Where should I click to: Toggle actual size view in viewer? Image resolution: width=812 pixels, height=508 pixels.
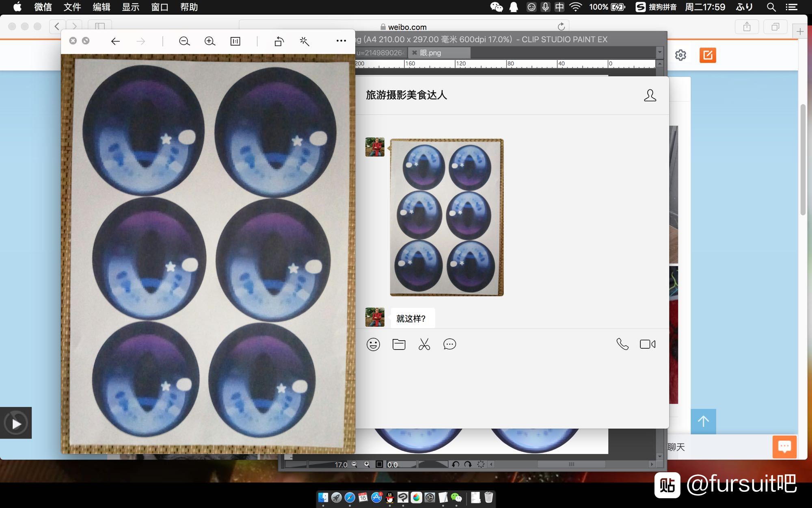tap(235, 41)
